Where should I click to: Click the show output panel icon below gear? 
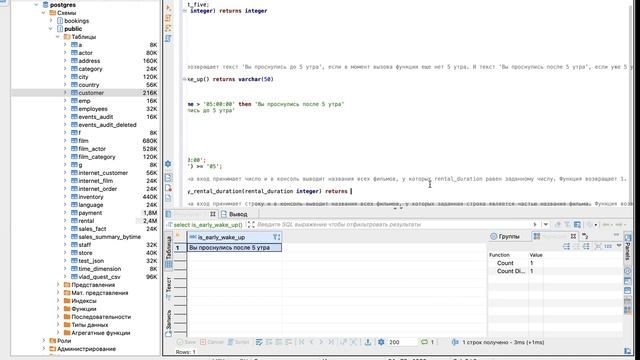169,178
